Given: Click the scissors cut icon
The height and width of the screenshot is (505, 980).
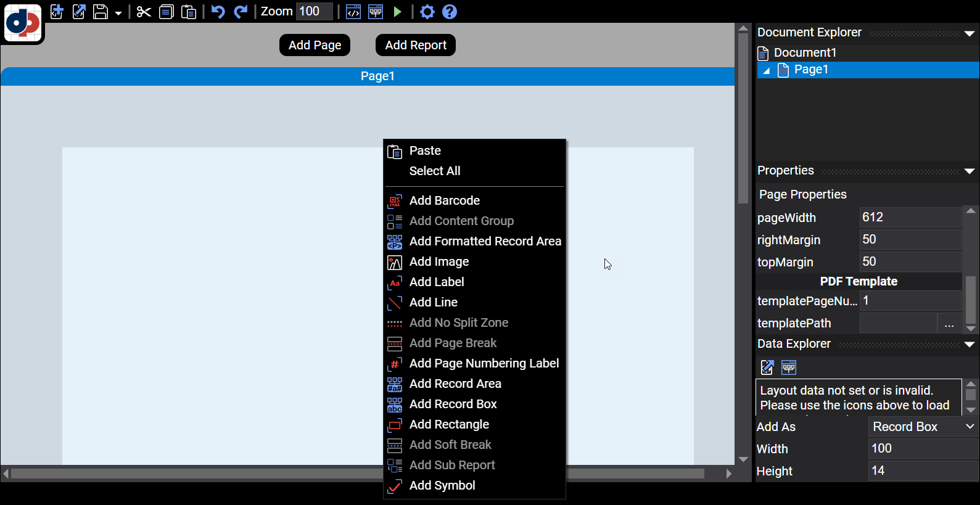Looking at the screenshot, I should (144, 12).
